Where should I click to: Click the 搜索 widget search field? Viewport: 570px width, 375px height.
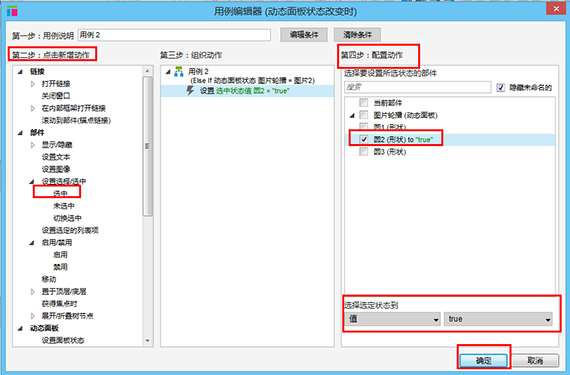click(x=417, y=87)
